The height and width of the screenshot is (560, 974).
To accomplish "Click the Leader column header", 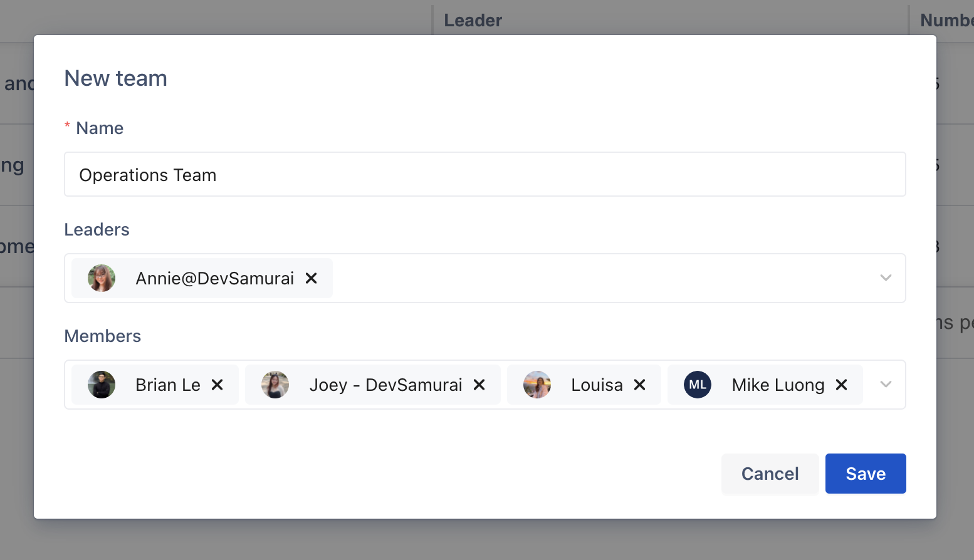I will pyautogui.click(x=473, y=20).
